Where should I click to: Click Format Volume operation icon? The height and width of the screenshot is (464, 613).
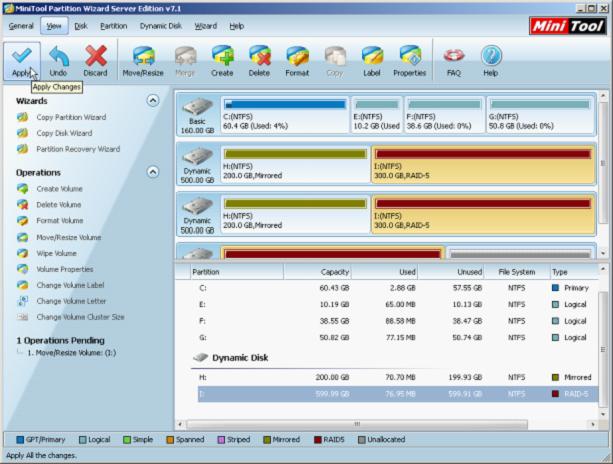pos(23,220)
